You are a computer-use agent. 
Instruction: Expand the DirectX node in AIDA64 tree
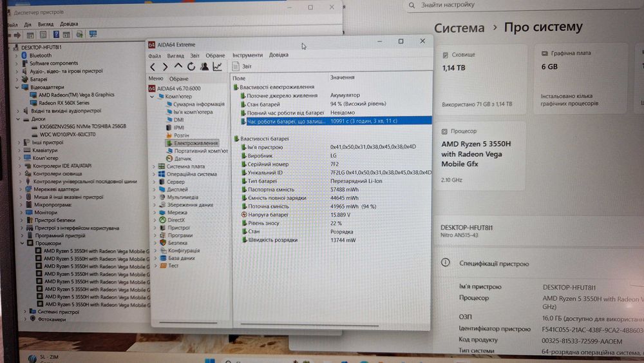155,220
